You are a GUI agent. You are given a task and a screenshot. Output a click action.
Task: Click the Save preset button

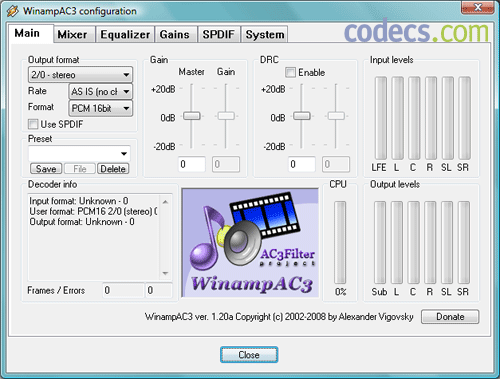46,169
